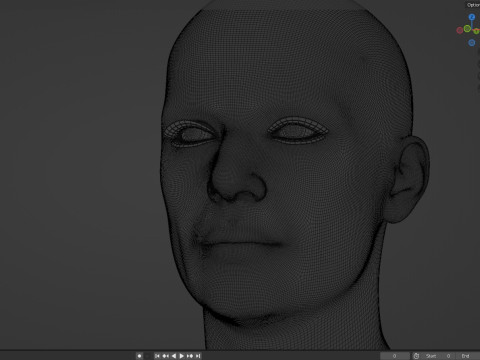
Task: Jump to the previous keyframe
Action: pos(165,356)
